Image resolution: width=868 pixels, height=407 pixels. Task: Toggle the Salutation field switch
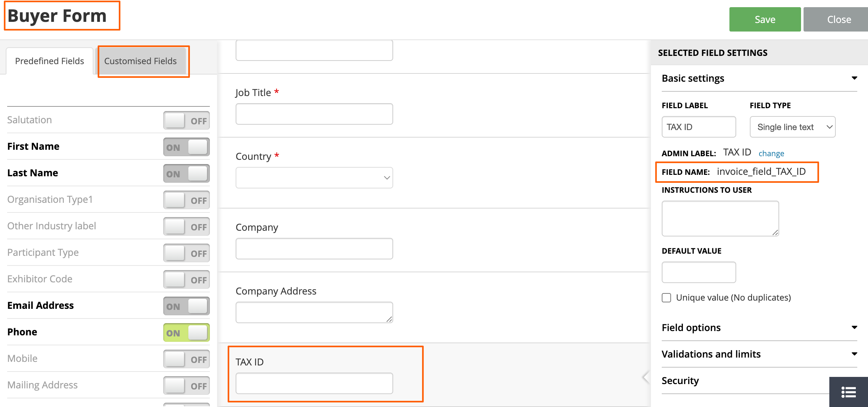click(x=186, y=120)
